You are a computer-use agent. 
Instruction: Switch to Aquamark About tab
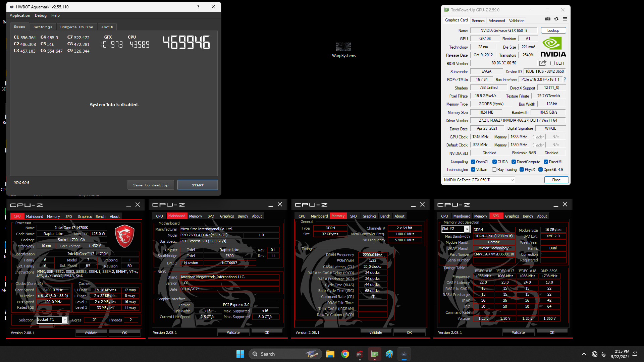point(107,27)
